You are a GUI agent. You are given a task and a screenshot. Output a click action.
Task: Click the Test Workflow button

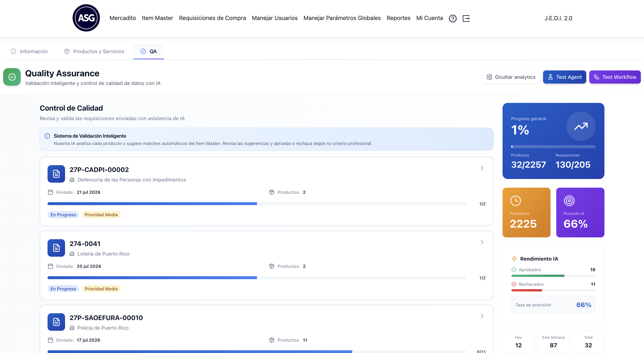615,77
